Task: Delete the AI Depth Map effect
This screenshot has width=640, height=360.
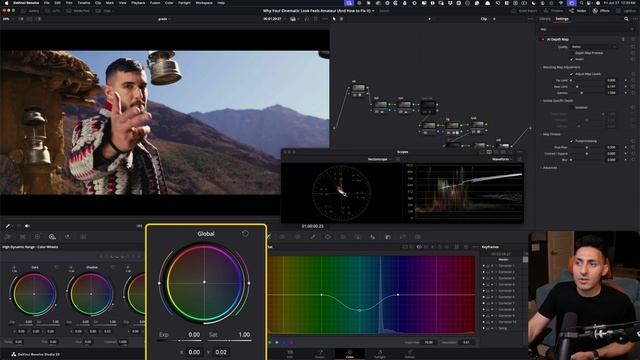Action: point(623,39)
